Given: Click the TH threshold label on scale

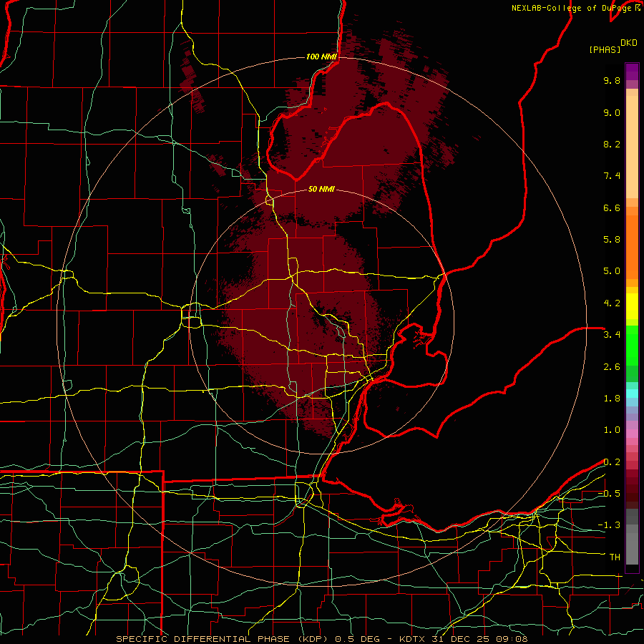Looking at the screenshot, I should point(615,557).
